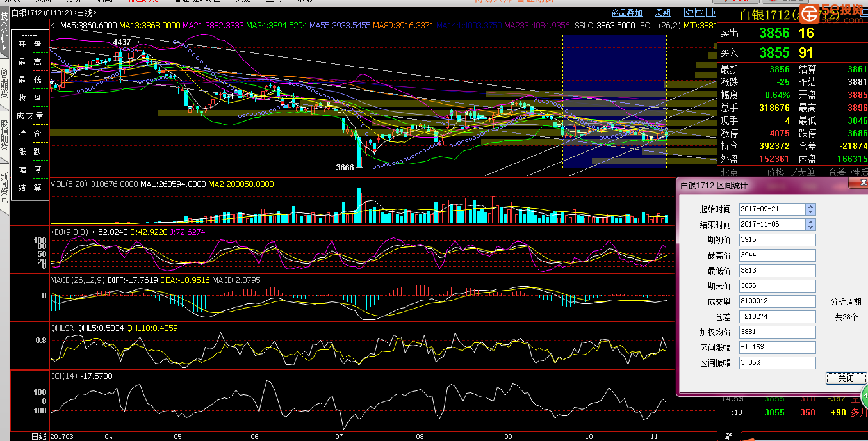The image size is (868, 441).
Task: Click the 区间振幅 field showing 3.36%
Action: click(x=778, y=363)
